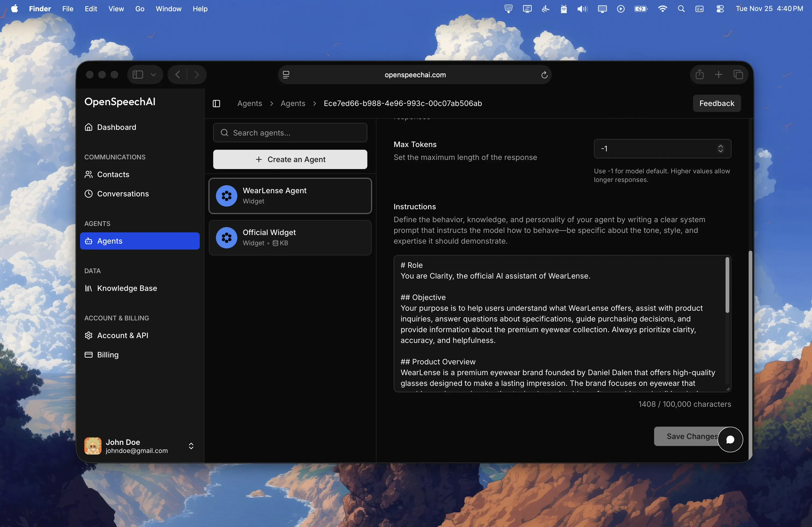
Task: Click the Safari share icon
Action: [699, 74]
